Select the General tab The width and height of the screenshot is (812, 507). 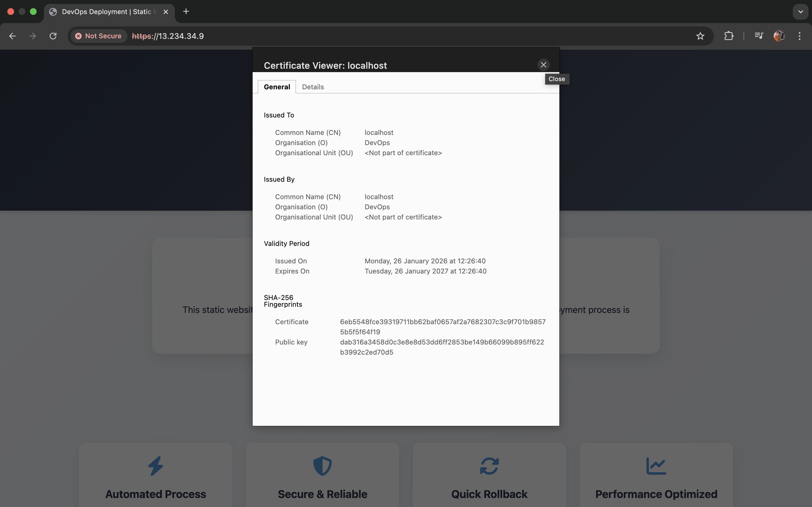pyautogui.click(x=277, y=86)
